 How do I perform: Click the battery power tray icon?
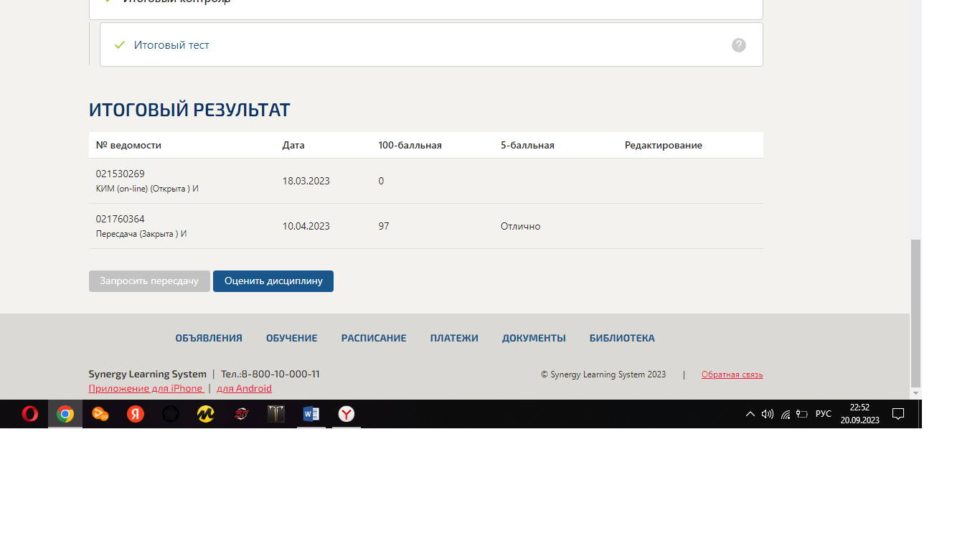(802, 414)
